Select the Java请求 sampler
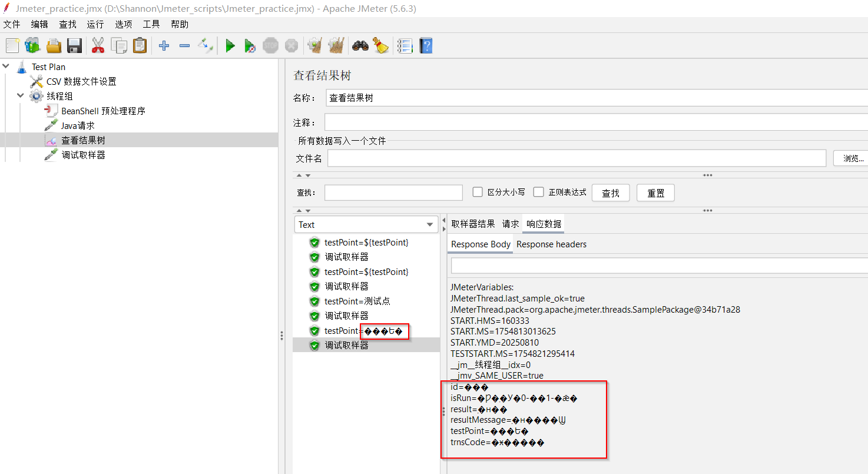The width and height of the screenshot is (868, 474). point(78,125)
